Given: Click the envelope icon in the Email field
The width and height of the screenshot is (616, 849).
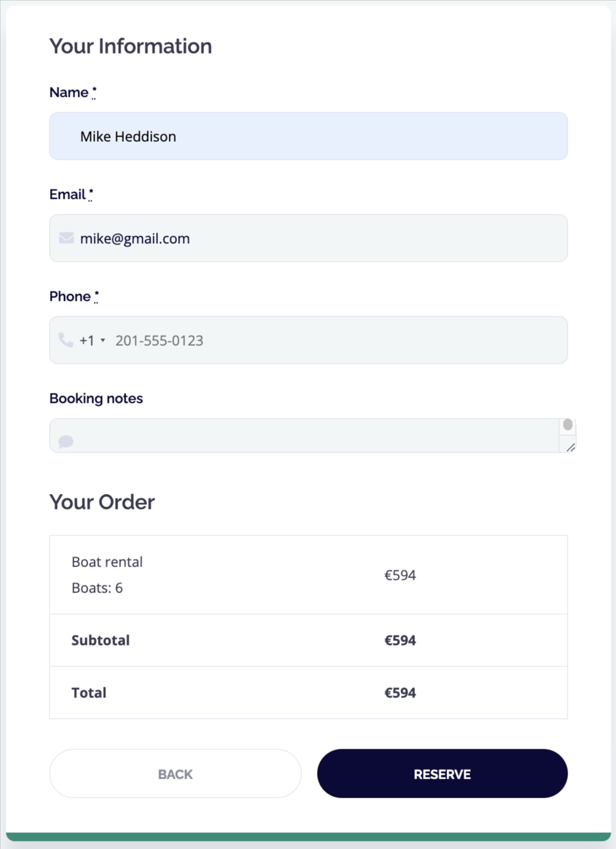Looking at the screenshot, I should point(66,238).
